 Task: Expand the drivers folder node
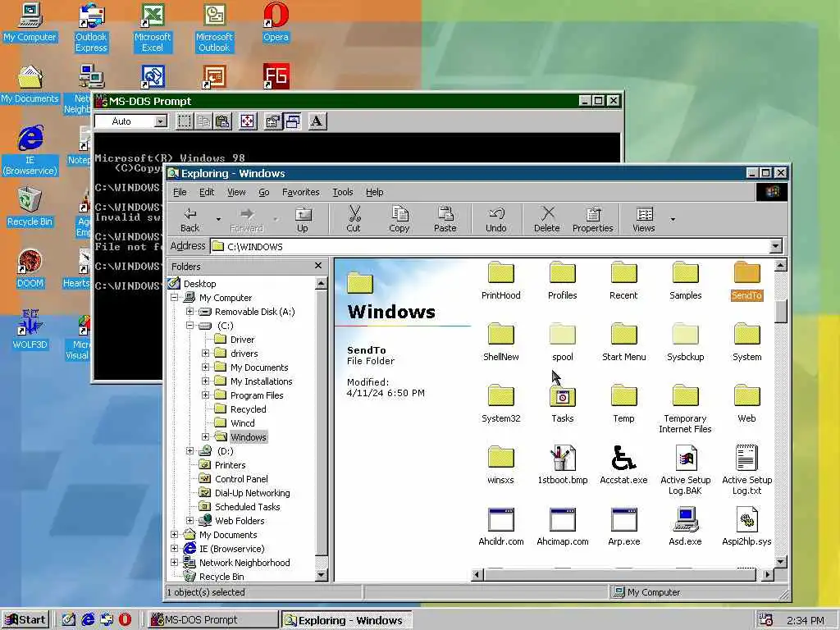pos(205,353)
